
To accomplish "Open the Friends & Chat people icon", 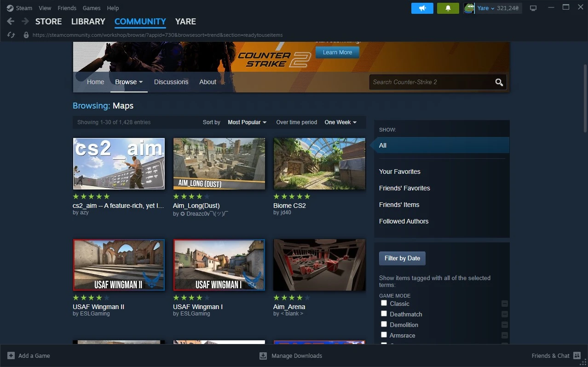I will point(577,356).
